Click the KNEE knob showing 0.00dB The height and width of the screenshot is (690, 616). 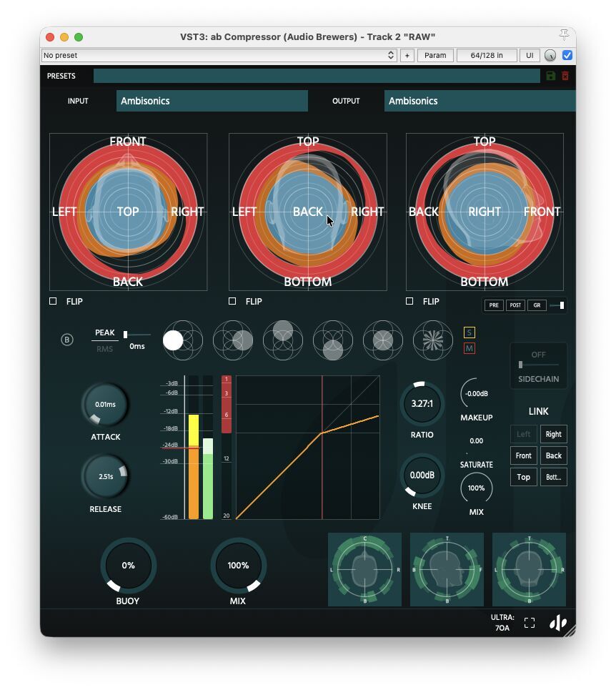422,475
